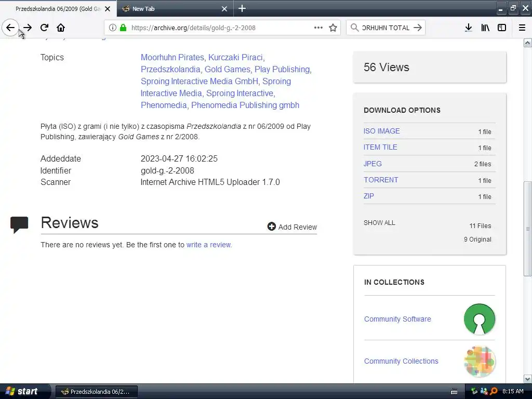Open the Moorhuhn Pirates topic link
The height and width of the screenshot is (399, 532).
[x=172, y=57]
